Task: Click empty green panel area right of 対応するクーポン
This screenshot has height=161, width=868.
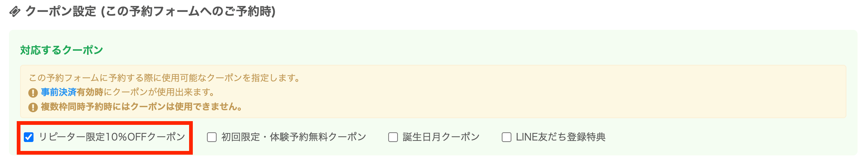Action: pyautogui.click(x=447, y=50)
